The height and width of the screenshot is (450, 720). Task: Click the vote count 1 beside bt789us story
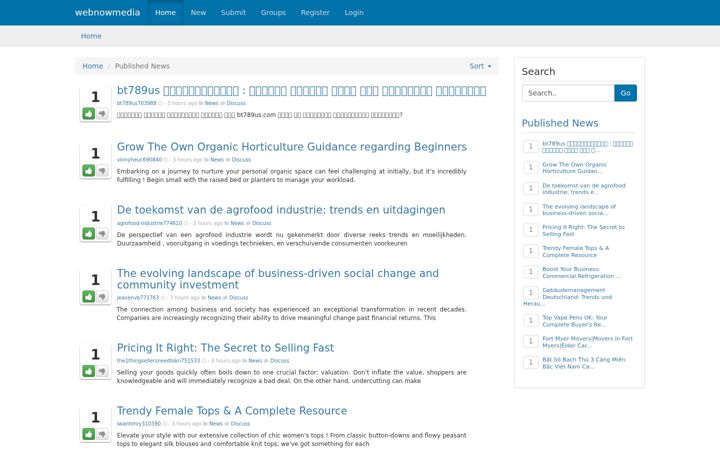pyautogui.click(x=95, y=97)
